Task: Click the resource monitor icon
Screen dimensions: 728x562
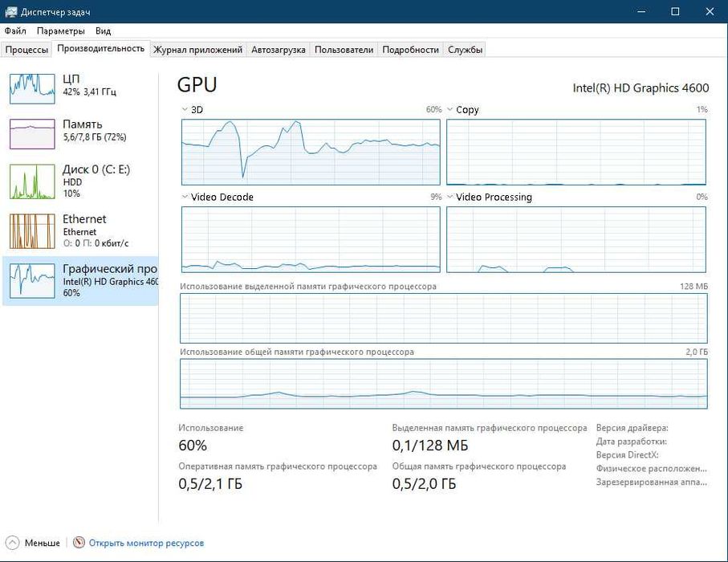Action: pyautogui.click(x=79, y=543)
